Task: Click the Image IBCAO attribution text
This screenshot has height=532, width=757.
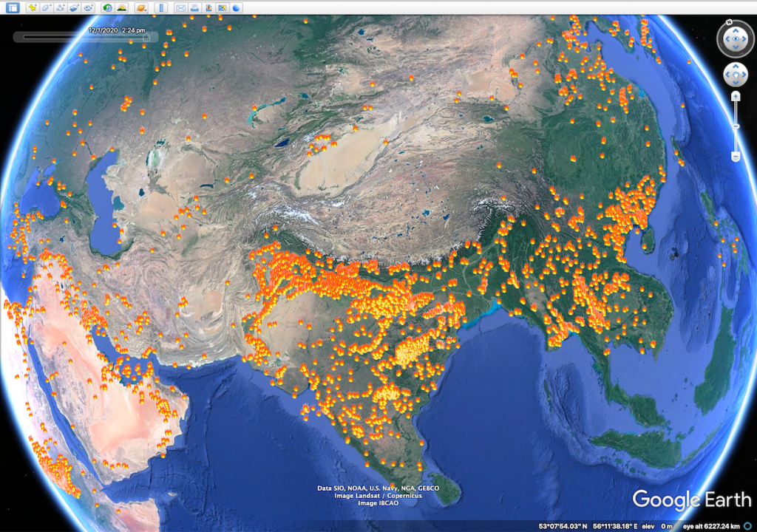Action: click(378, 503)
